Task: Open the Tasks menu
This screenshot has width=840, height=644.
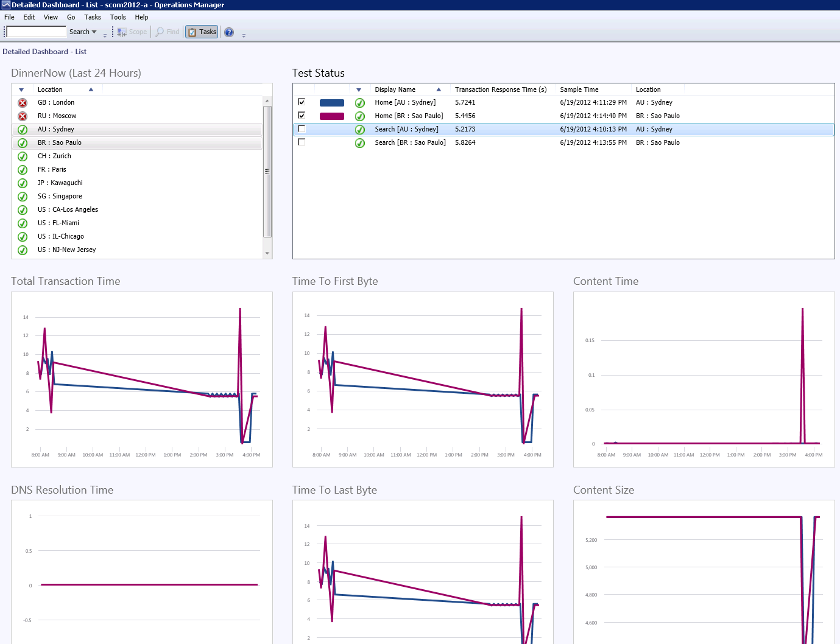Action: pos(93,17)
